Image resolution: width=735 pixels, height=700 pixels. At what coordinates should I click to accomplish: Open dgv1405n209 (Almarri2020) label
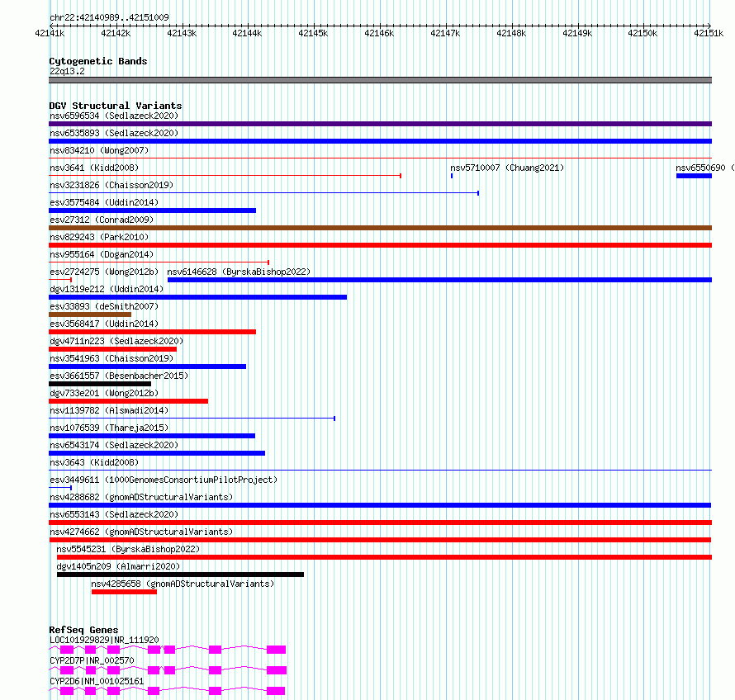click(118, 566)
